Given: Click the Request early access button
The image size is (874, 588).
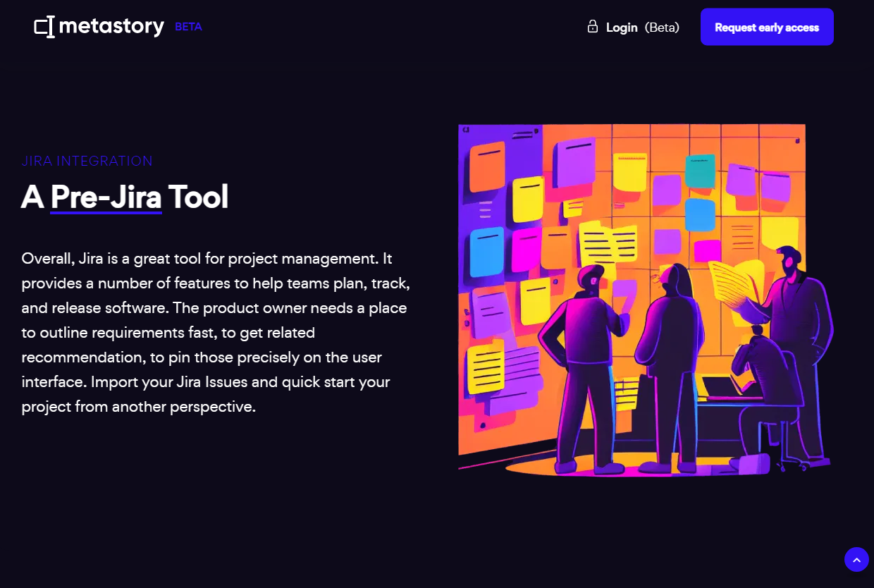Looking at the screenshot, I should (x=767, y=27).
